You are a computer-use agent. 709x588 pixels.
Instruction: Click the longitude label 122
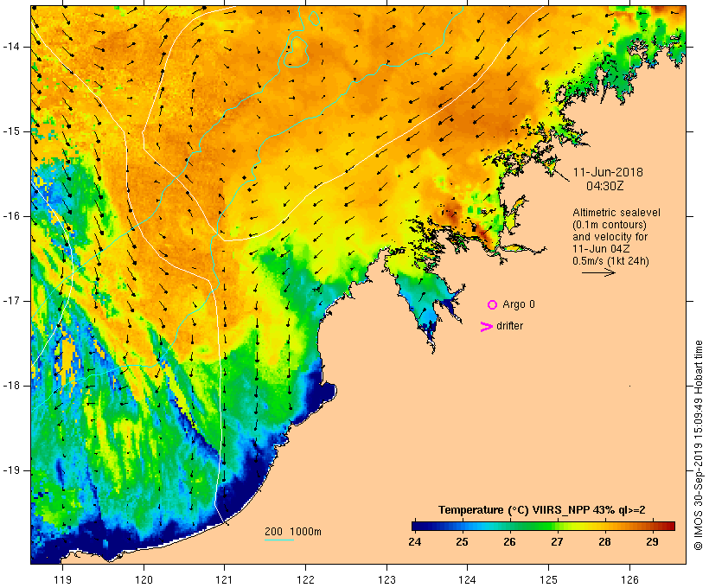[306, 579]
